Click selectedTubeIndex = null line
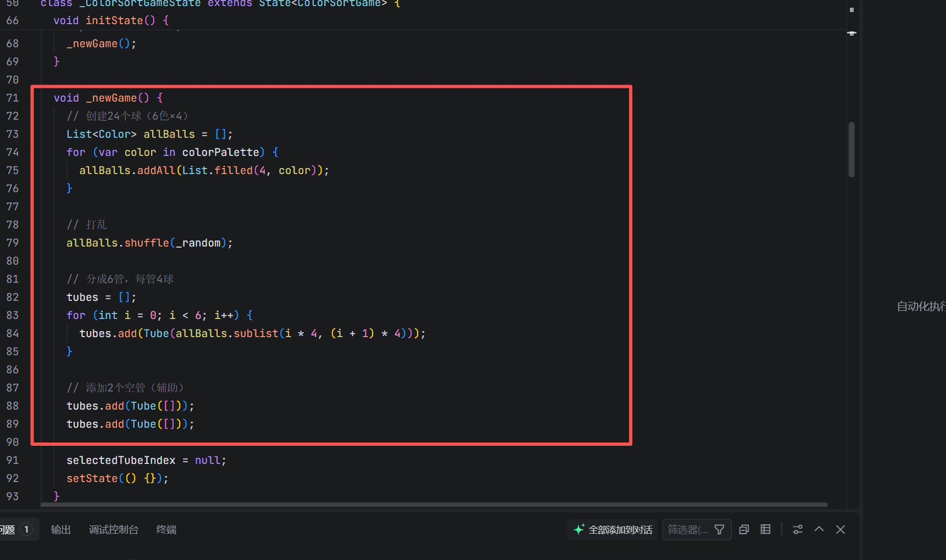946x560 pixels. [x=146, y=460]
